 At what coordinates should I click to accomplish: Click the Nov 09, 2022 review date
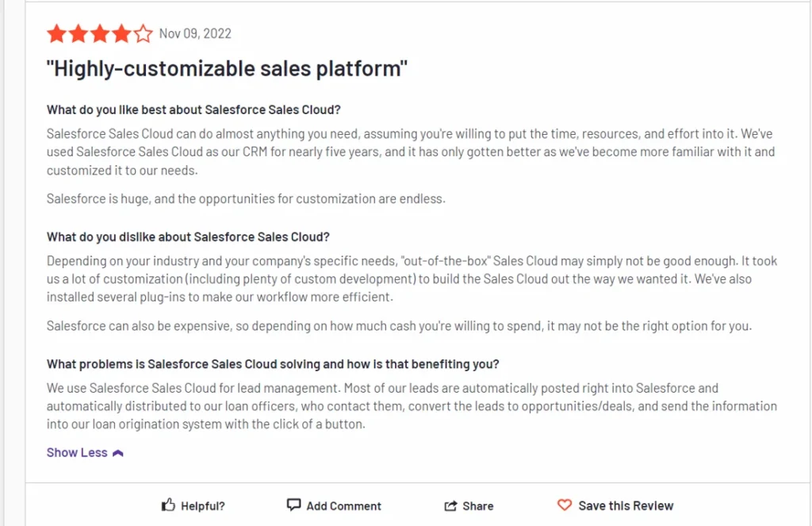click(195, 34)
